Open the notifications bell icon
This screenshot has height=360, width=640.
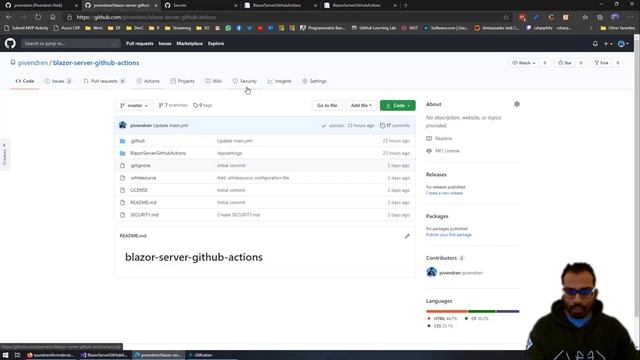pos(595,44)
